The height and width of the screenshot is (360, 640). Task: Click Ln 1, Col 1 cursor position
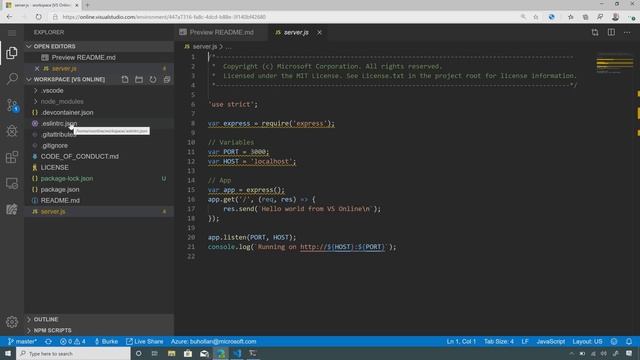pyautogui.click(x=461, y=342)
